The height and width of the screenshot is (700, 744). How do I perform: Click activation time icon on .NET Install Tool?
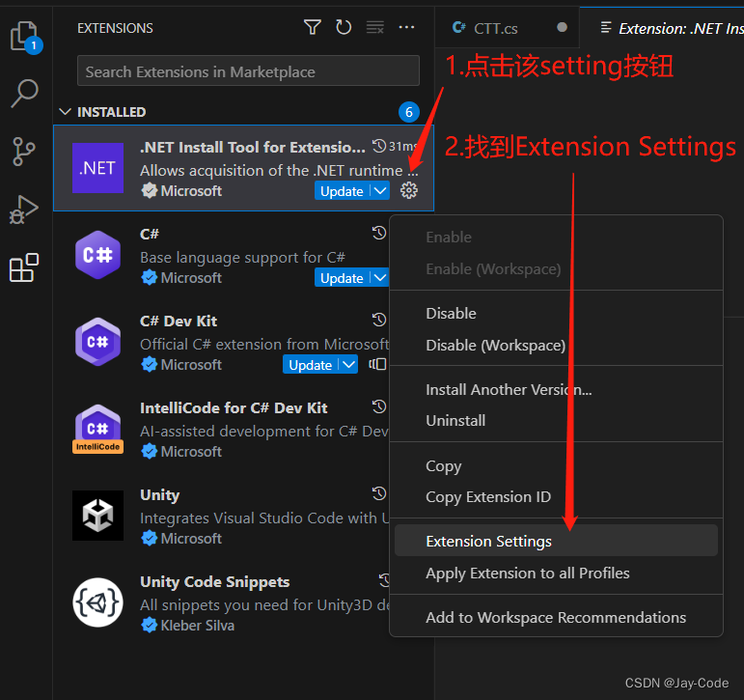(379, 146)
